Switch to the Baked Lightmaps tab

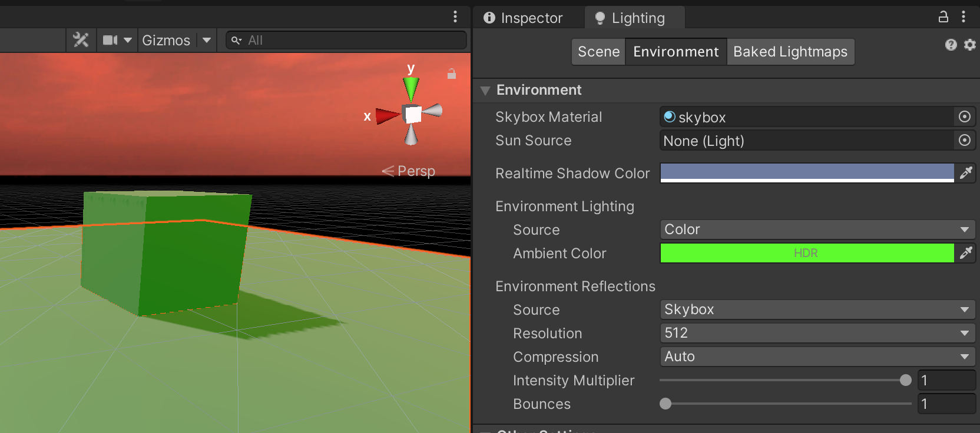coord(790,52)
